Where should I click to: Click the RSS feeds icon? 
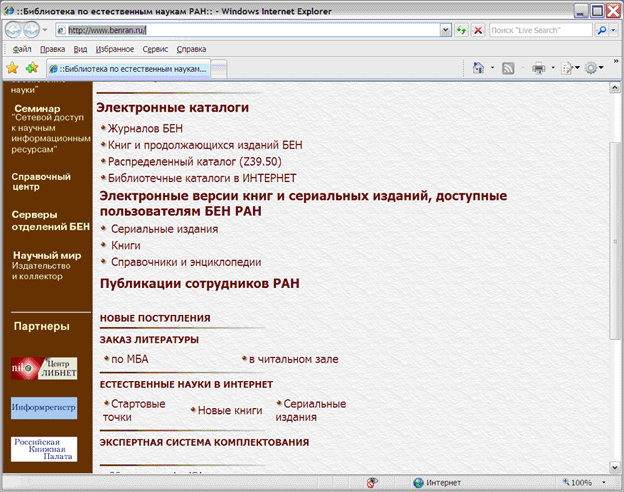508,68
